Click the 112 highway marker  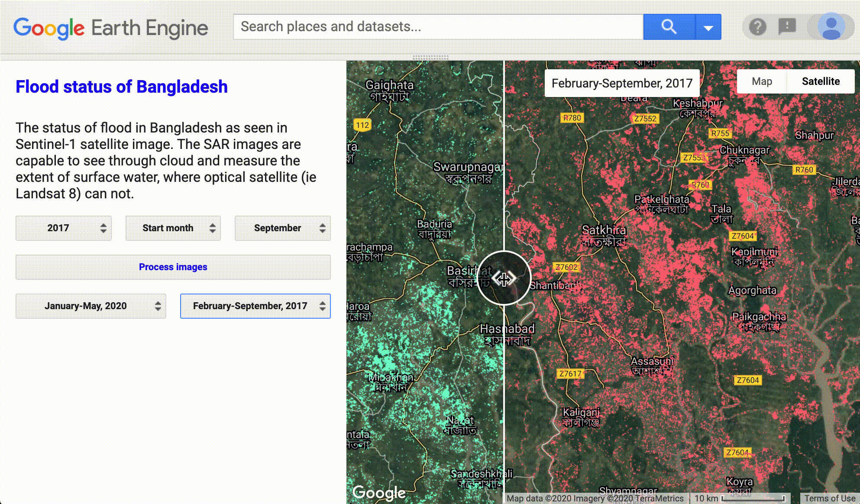pyautogui.click(x=362, y=125)
